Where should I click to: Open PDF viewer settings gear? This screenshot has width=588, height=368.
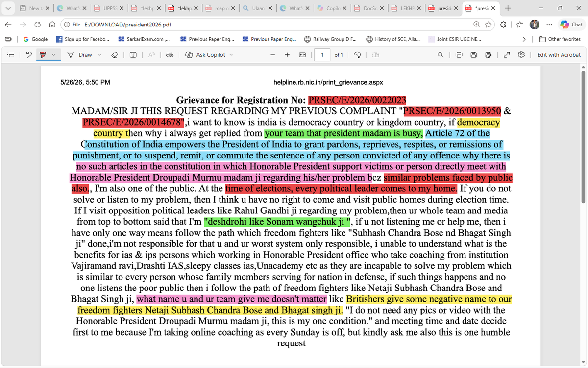pos(521,55)
